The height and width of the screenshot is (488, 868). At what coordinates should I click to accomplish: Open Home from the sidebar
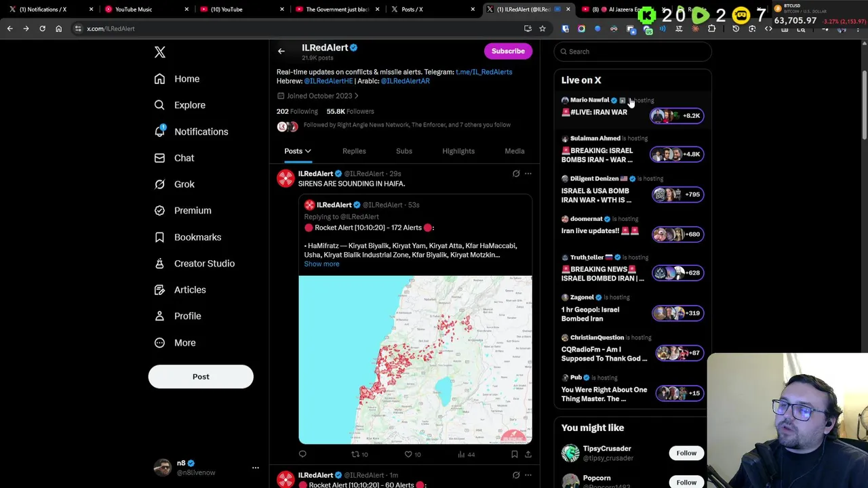(x=177, y=79)
